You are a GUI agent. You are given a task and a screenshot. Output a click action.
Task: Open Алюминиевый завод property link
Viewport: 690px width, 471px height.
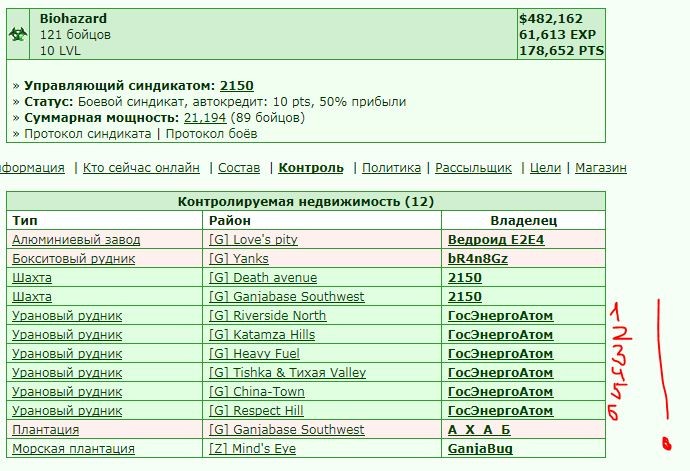click(76, 240)
